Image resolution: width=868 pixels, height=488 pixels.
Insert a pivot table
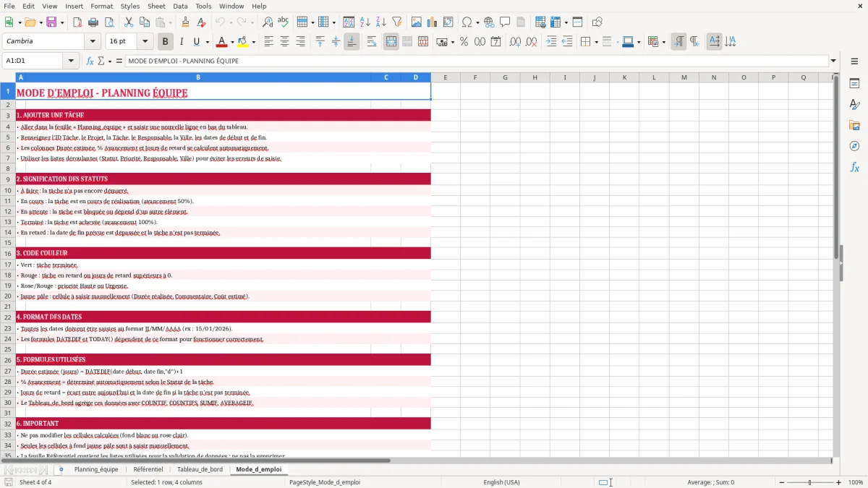(448, 22)
